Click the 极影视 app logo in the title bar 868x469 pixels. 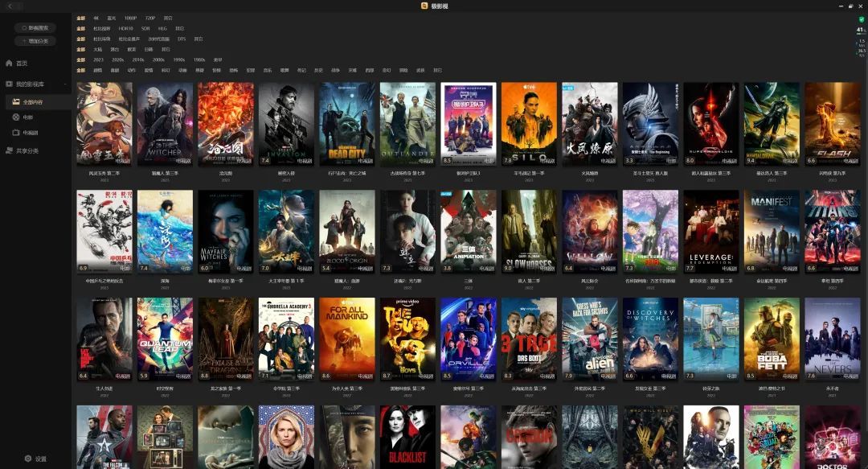(424, 6)
